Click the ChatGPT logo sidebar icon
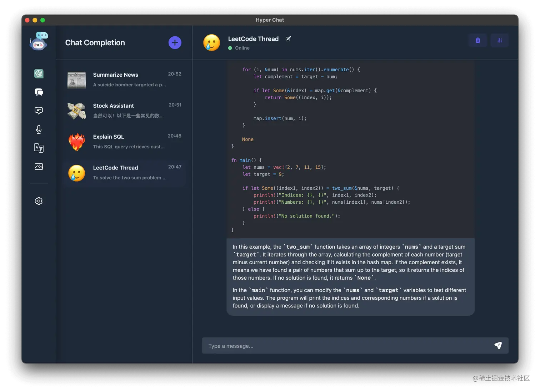This screenshot has height=392, width=540. [39, 73]
